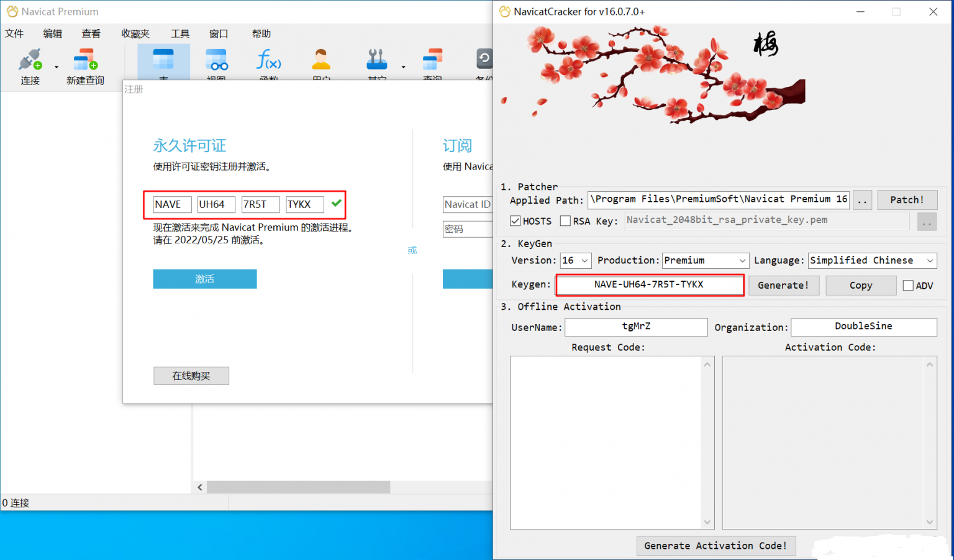Click the Organization field with DoubleSine
The image size is (954, 560).
point(863,327)
